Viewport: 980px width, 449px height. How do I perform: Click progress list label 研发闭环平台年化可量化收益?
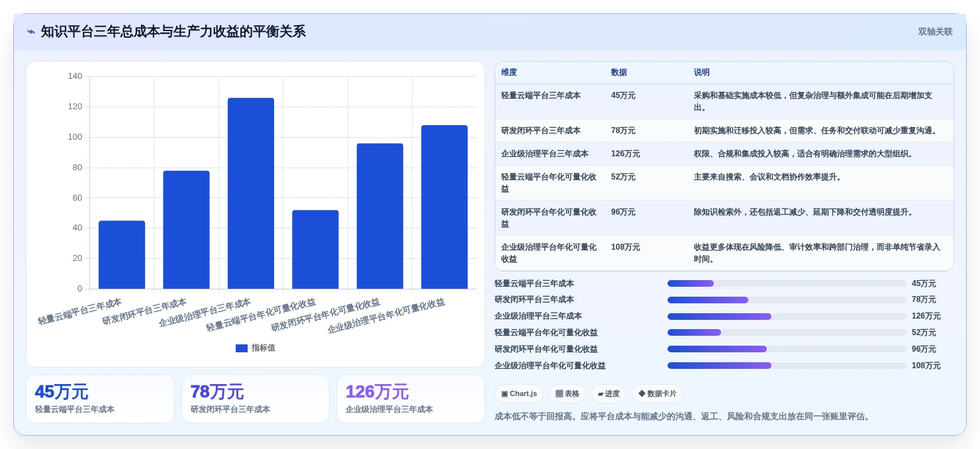pos(546,349)
